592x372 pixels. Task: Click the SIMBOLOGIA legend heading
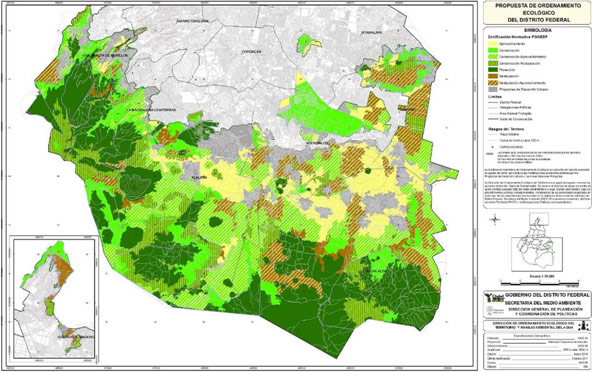[x=538, y=30]
